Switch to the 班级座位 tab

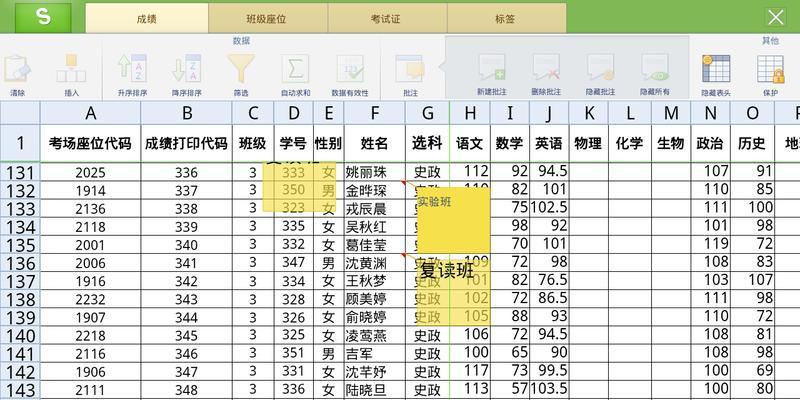270,18
